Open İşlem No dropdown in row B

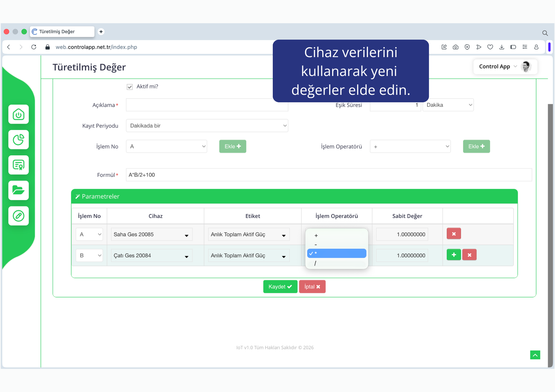(89, 255)
